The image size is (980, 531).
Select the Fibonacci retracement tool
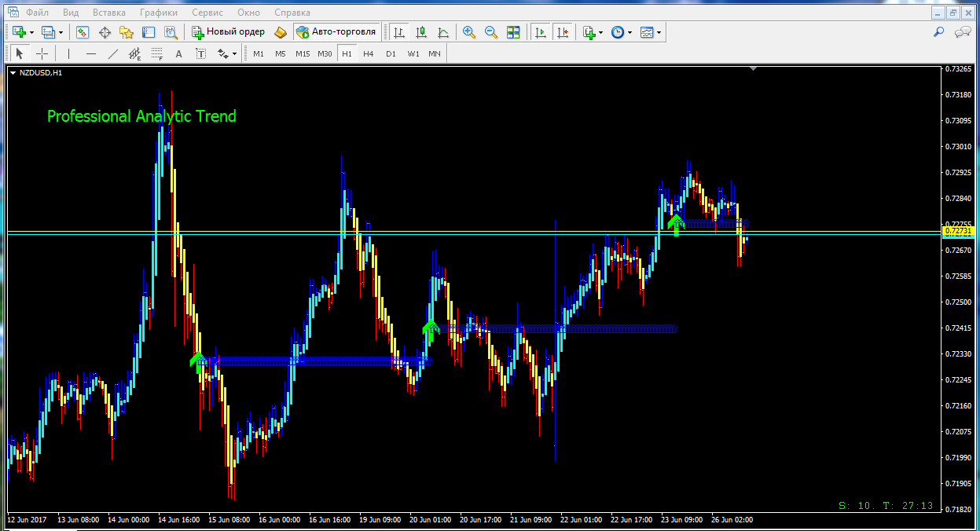coord(156,53)
